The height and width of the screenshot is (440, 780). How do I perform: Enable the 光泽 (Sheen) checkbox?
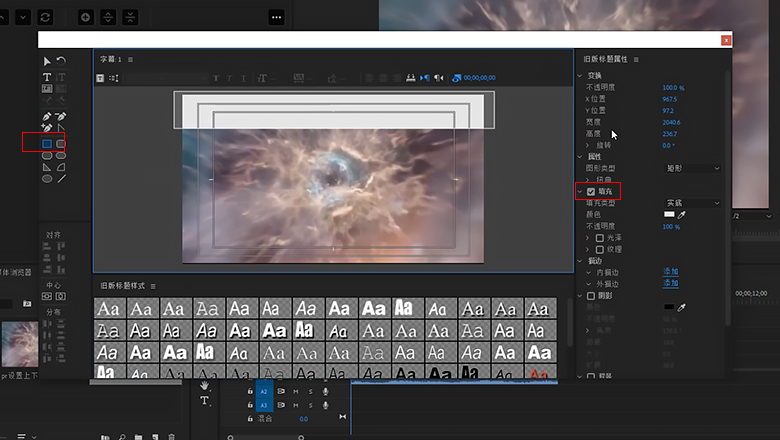tap(599, 238)
